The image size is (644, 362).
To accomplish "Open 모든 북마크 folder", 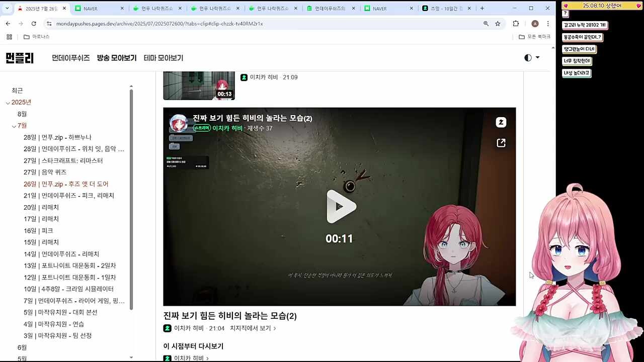I will [x=534, y=37].
